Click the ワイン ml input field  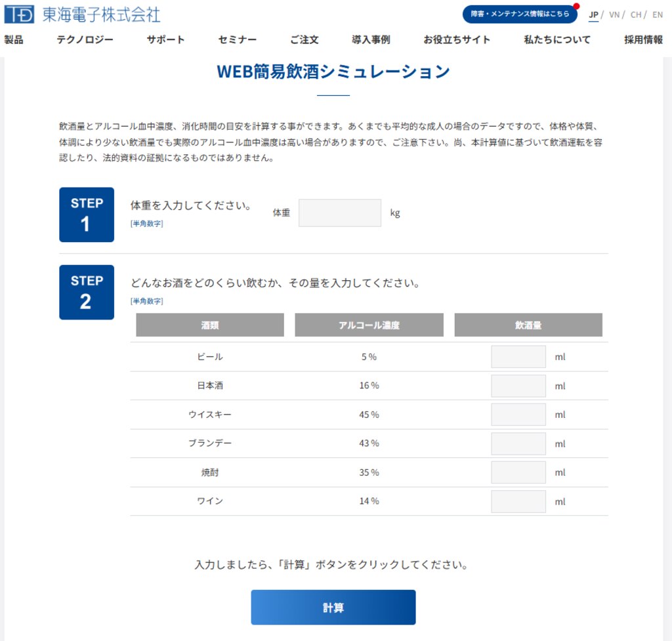(518, 501)
